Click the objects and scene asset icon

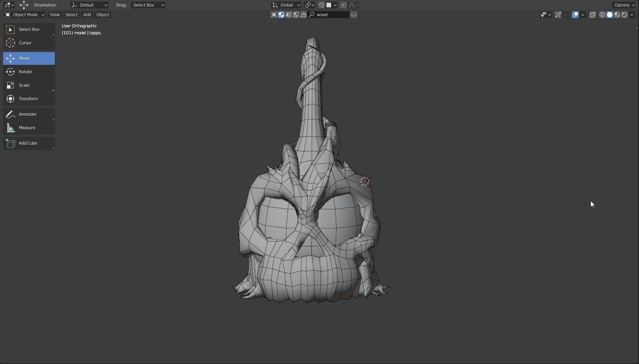tap(289, 15)
